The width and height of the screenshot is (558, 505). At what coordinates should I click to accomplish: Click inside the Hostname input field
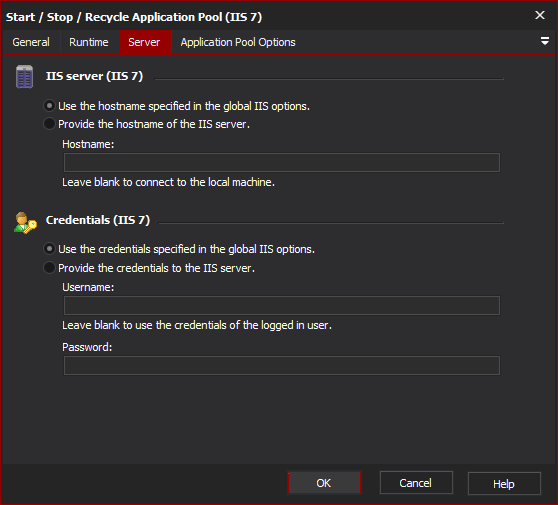click(x=282, y=162)
